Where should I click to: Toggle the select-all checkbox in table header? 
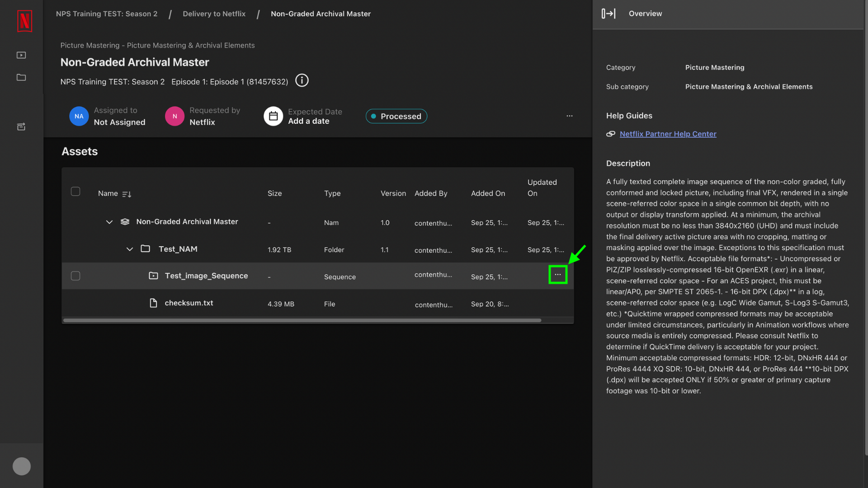[x=75, y=192]
